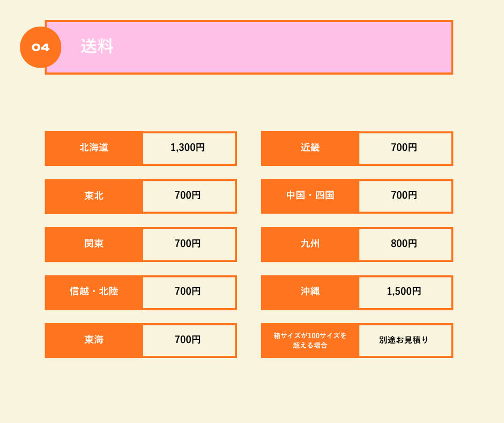Select the 沖縄 region label
This screenshot has width=504, height=423.
click(x=310, y=291)
